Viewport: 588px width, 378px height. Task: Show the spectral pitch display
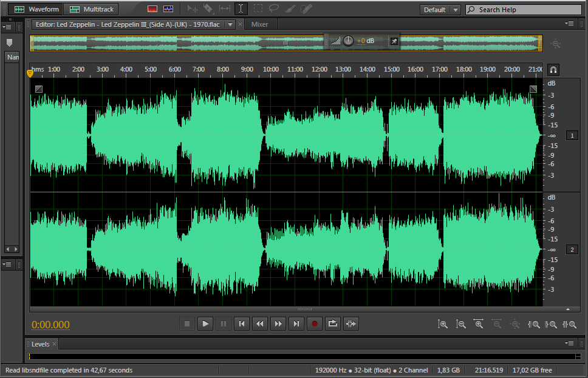[x=168, y=9]
